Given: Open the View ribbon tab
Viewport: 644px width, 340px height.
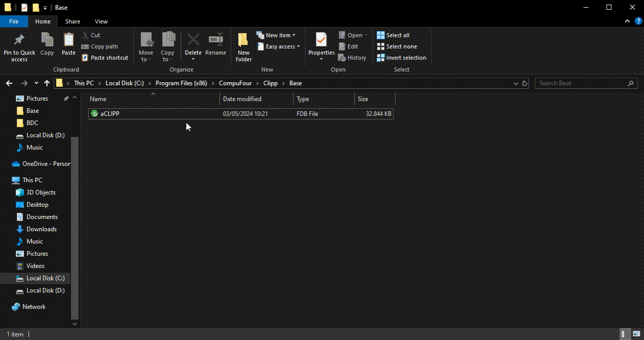Looking at the screenshot, I should click(x=101, y=21).
